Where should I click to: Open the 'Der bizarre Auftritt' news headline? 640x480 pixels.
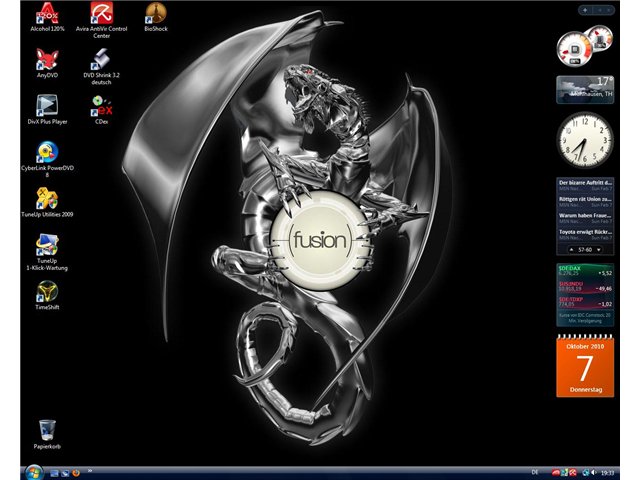click(585, 185)
